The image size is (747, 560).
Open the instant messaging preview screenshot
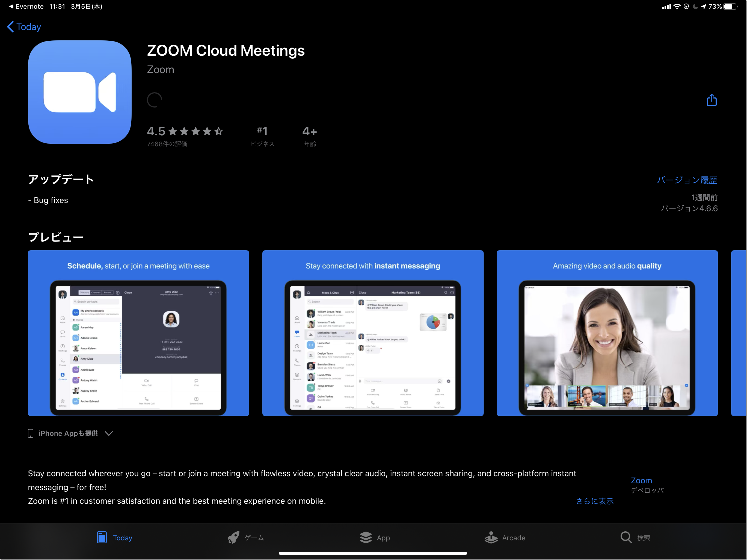373,333
